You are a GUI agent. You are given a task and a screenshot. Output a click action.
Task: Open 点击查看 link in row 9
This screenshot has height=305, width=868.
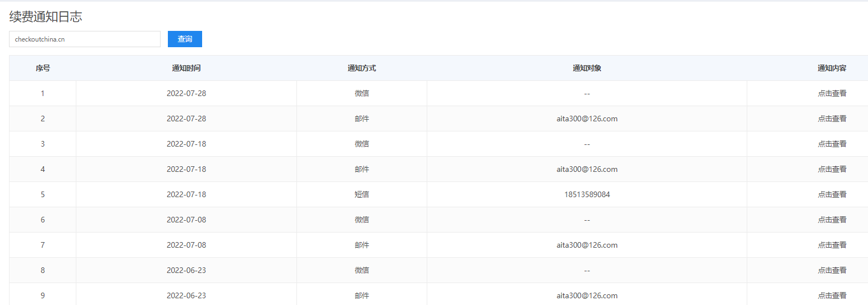[x=832, y=296]
